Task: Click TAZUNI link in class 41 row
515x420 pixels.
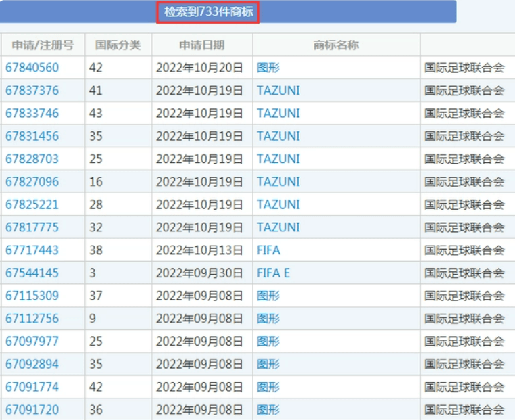Action: click(x=278, y=91)
